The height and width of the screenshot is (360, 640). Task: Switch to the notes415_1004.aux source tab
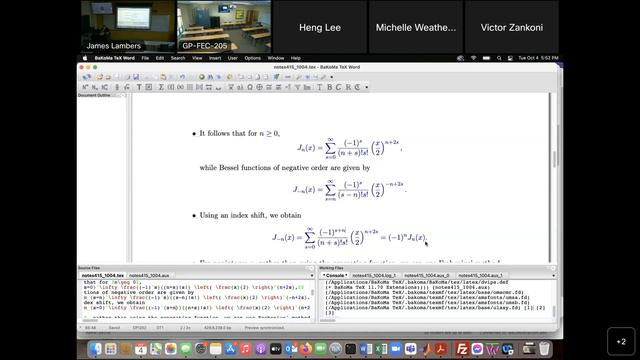tap(149, 276)
